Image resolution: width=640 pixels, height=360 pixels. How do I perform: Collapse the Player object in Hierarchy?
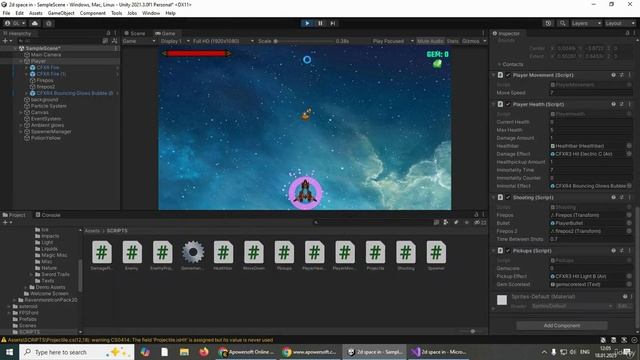click(x=21, y=61)
